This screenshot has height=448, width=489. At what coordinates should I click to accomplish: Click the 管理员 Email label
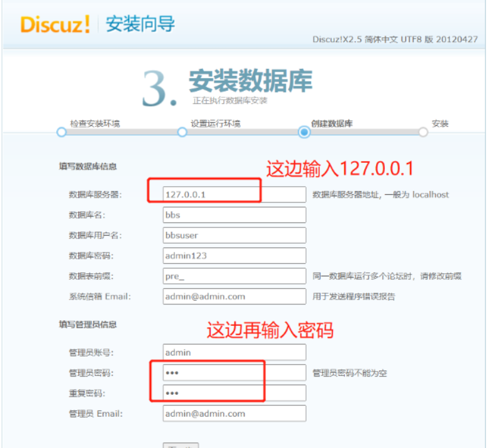point(96,414)
